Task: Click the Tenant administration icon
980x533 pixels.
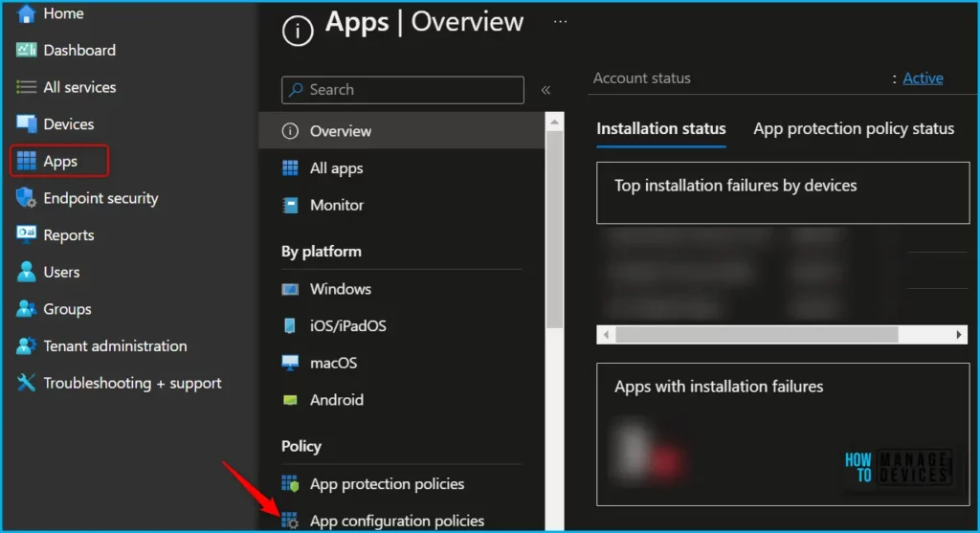Action: coord(26,345)
